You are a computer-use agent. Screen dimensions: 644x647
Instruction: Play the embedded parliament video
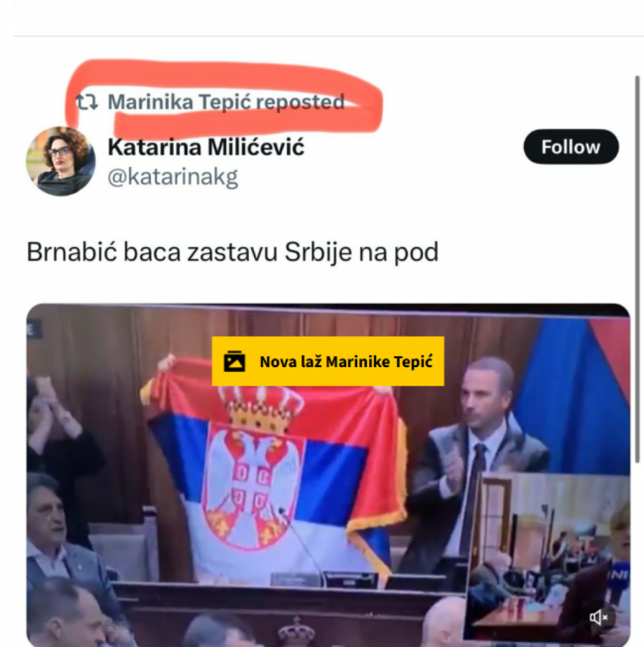[x=328, y=475]
